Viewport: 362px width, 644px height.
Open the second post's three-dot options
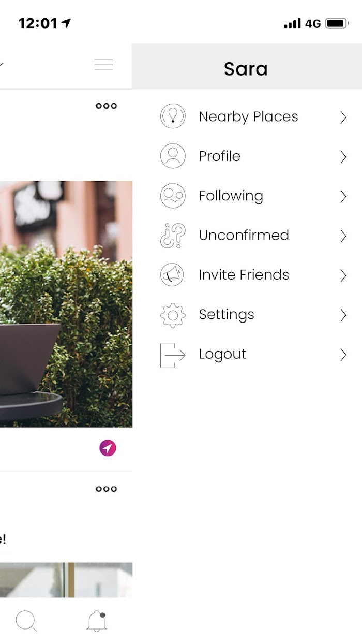[x=107, y=489]
